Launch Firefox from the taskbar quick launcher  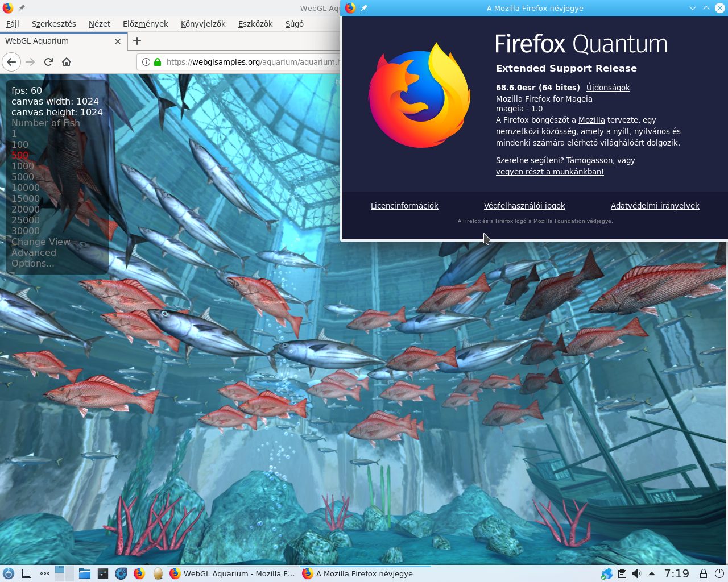139,573
